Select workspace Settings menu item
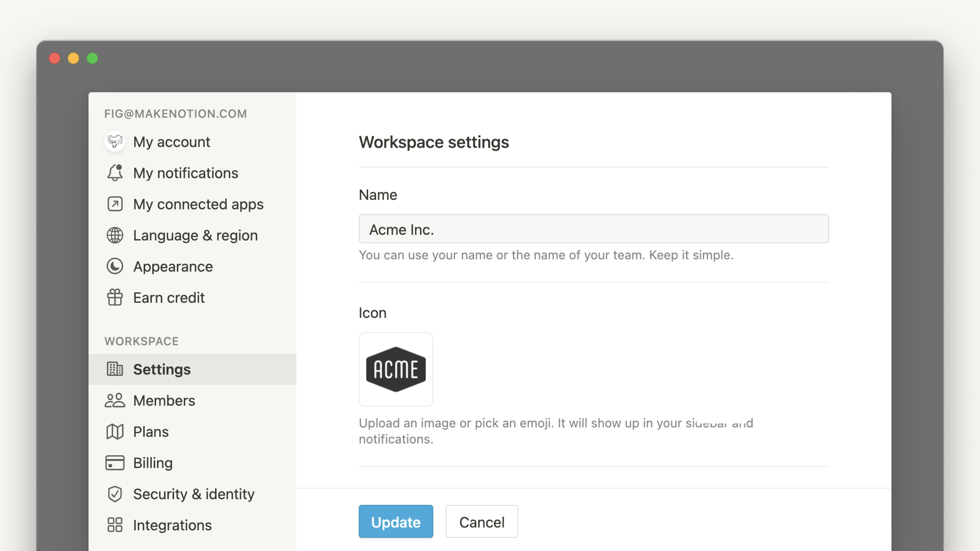Screen dimensions: 980x551 pos(162,369)
